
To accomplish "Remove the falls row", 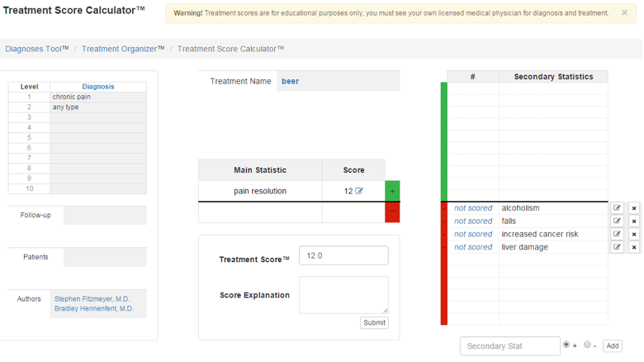I will 634,221.
